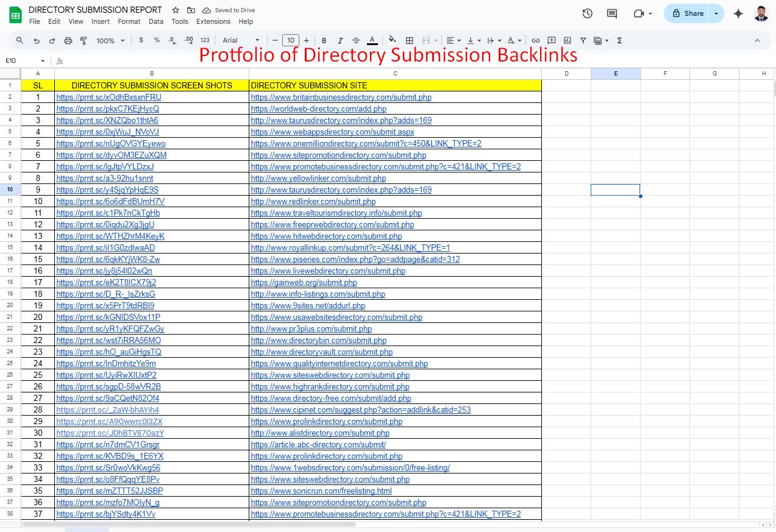Open the Extensions menu

coord(213,21)
